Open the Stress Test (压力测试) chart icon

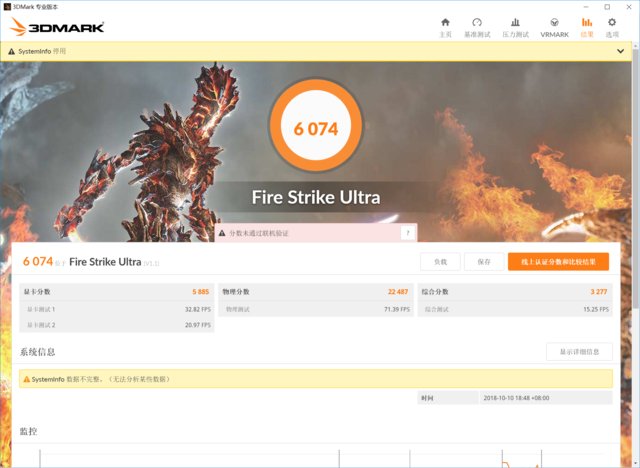[516, 22]
